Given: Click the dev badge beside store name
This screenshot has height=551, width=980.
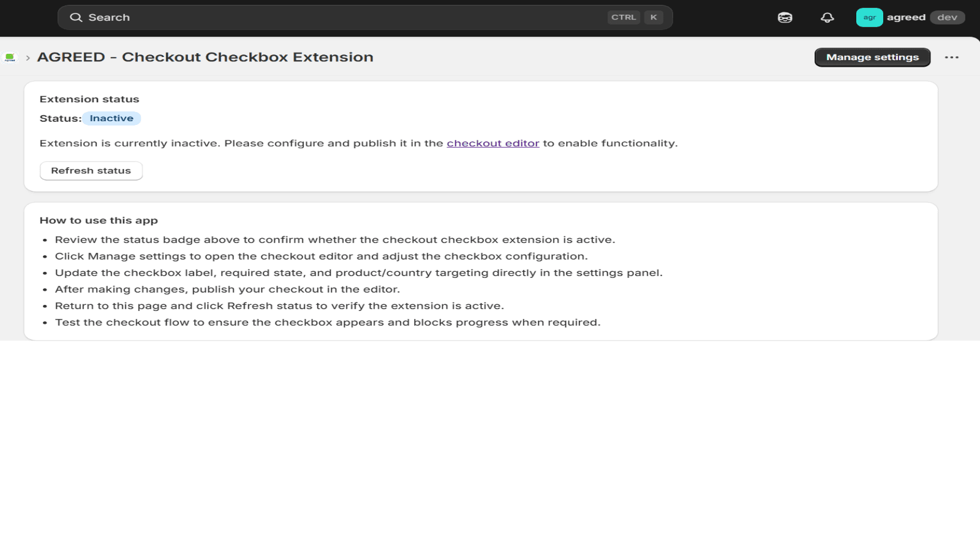Looking at the screenshot, I should click(x=947, y=17).
